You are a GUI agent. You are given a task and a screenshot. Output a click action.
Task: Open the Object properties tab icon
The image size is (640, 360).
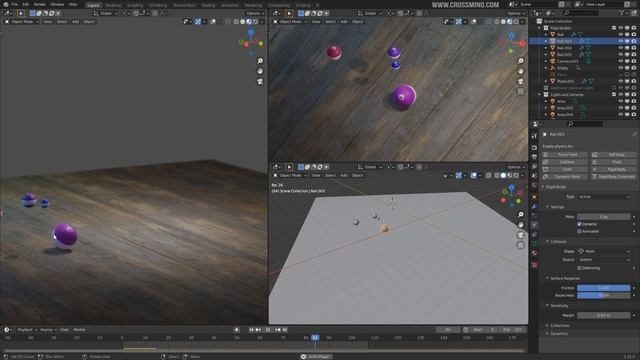535,197
